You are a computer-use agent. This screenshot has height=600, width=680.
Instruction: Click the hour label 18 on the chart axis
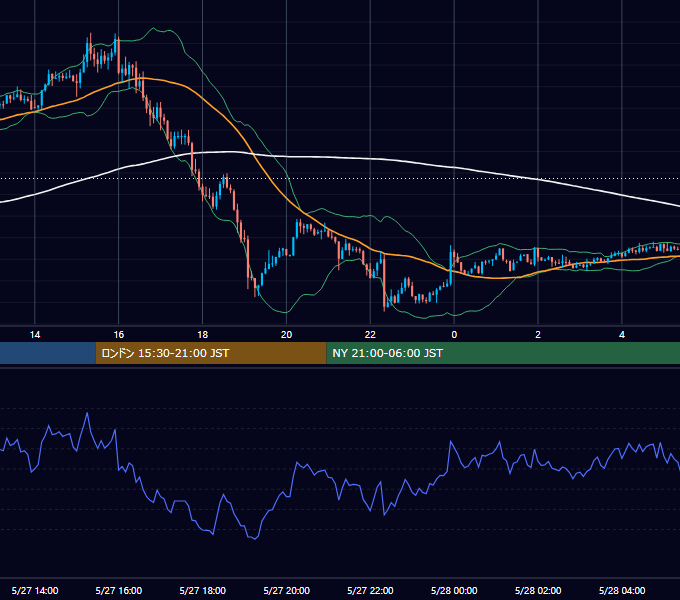click(x=203, y=335)
